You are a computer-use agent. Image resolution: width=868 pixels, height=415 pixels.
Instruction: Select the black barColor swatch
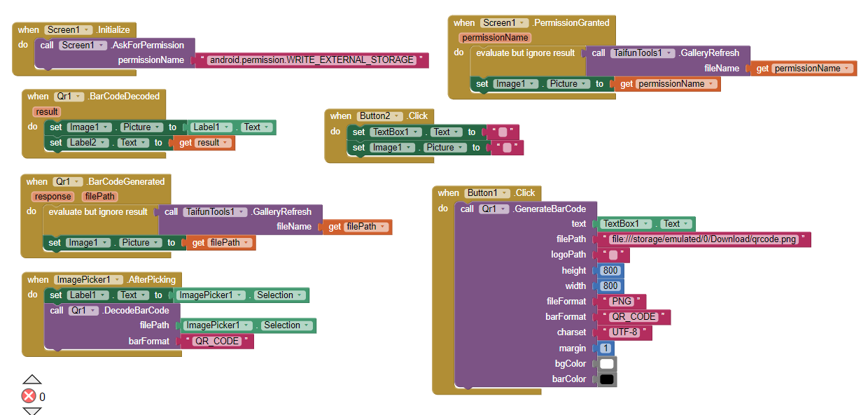[607, 379]
